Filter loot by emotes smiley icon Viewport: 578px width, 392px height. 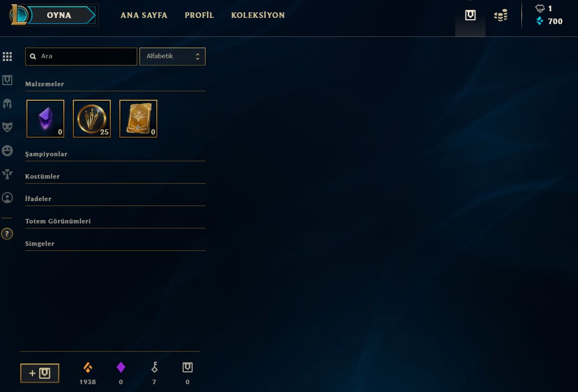7,150
